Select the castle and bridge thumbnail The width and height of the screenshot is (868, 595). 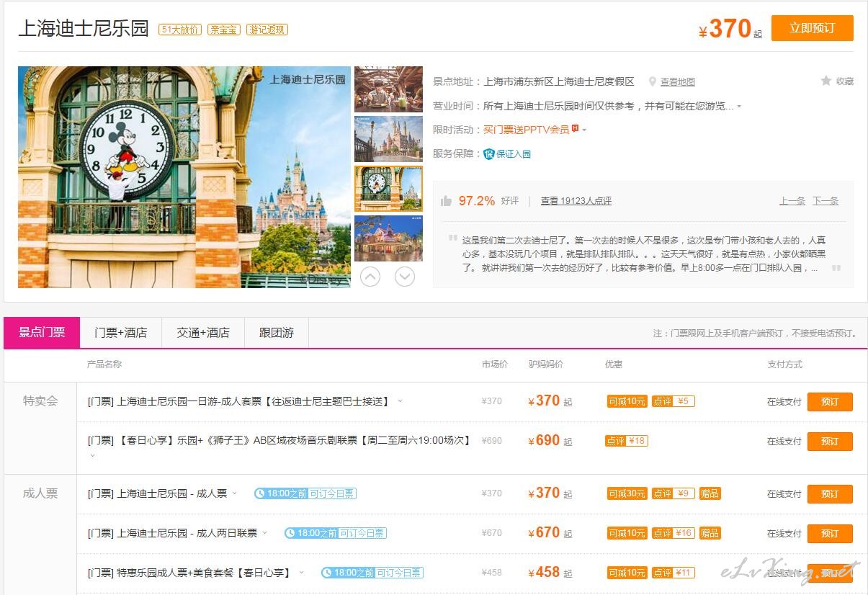point(388,139)
